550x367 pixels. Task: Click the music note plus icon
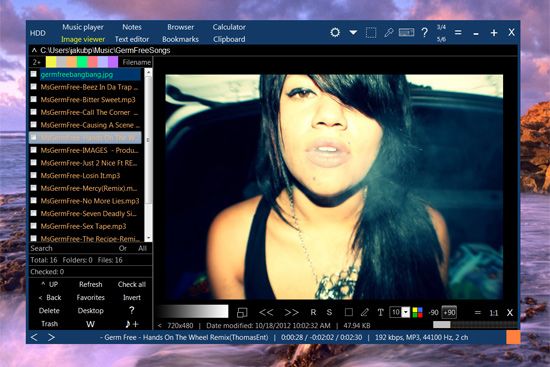(132, 323)
